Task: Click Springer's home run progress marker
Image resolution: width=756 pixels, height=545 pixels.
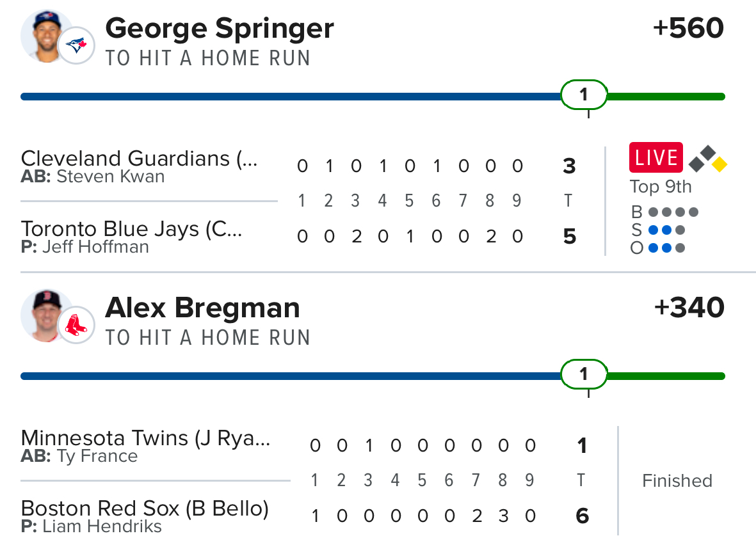Action: click(583, 95)
